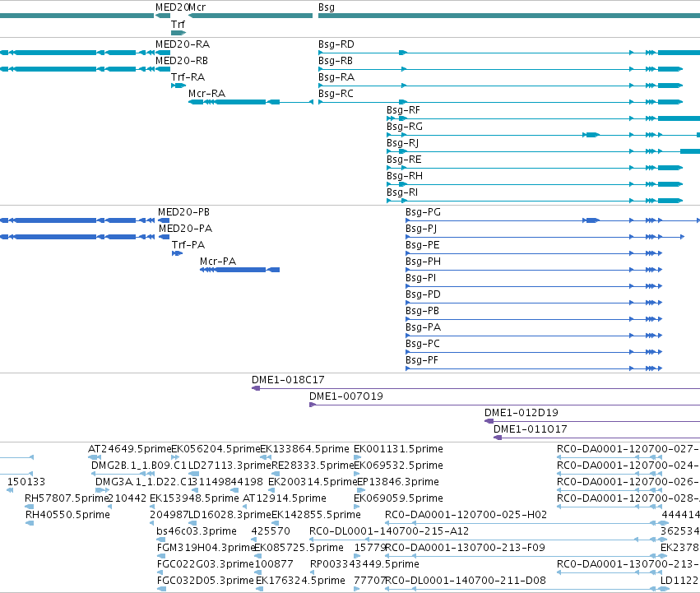Select the RC0-DL0001-140700-215-A12 label
The image size is (700, 593).
coord(389,532)
